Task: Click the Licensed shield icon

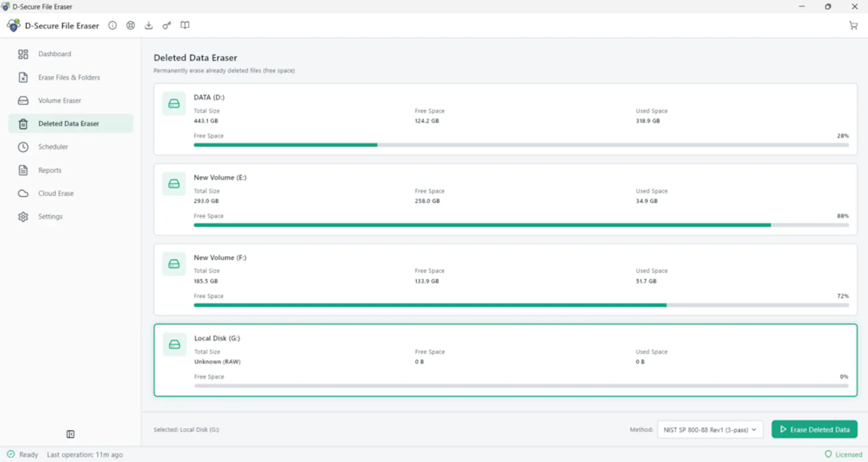Action: coord(828,454)
